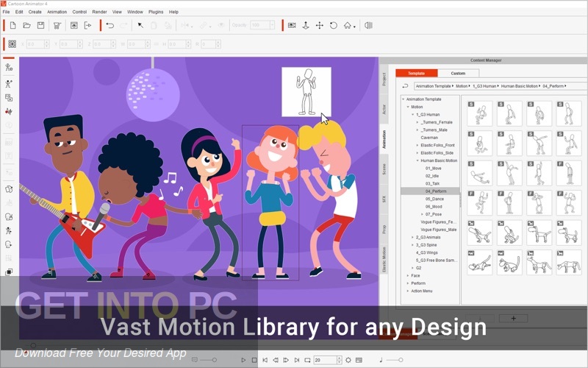Expand the Elastic Folks_Side folder
Image resolution: width=588 pixels, height=368 pixels.
[417, 153]
